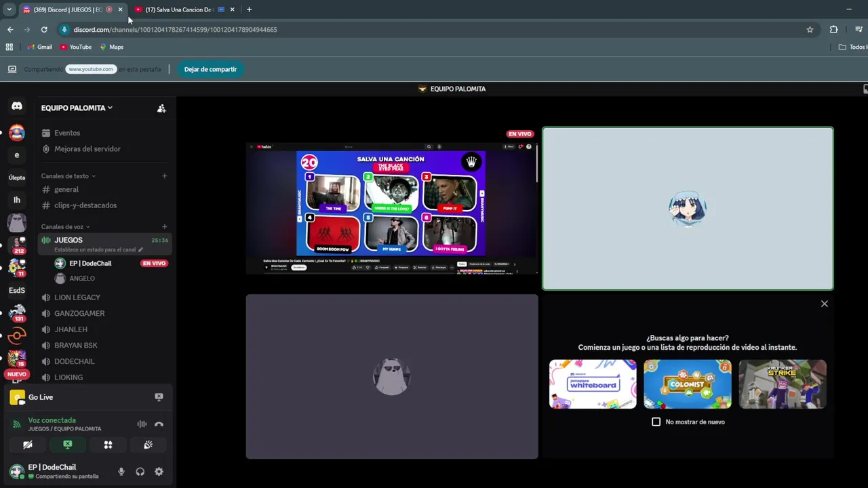Viewport: 868px width, 488px height.
Task: Open Discord direct messages home icon
Action: coord(17,106)
